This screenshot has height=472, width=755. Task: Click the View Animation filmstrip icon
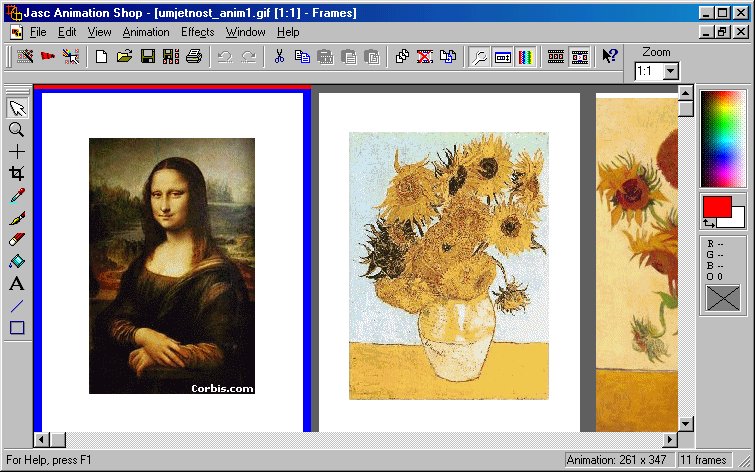556,57
